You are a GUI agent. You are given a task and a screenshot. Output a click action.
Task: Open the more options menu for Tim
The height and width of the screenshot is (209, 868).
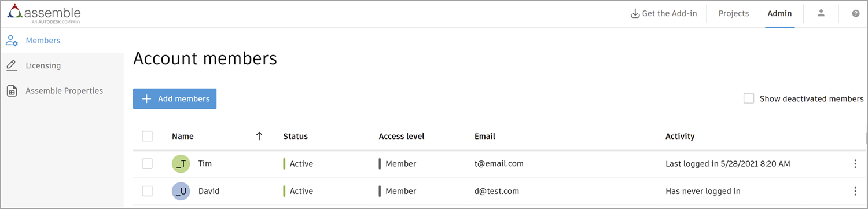pyautogui.click(x=855, y=164)
